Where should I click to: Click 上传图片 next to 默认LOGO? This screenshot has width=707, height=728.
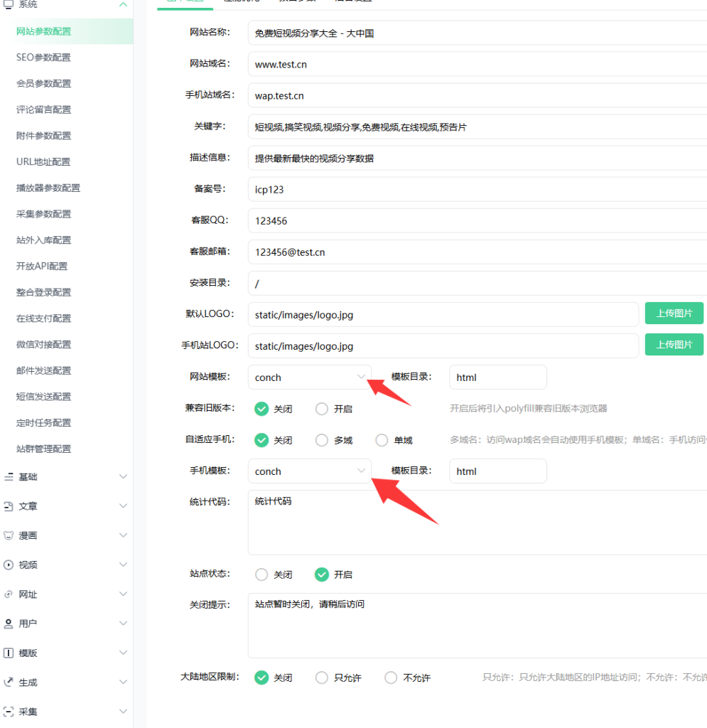[x=674, y=313]
